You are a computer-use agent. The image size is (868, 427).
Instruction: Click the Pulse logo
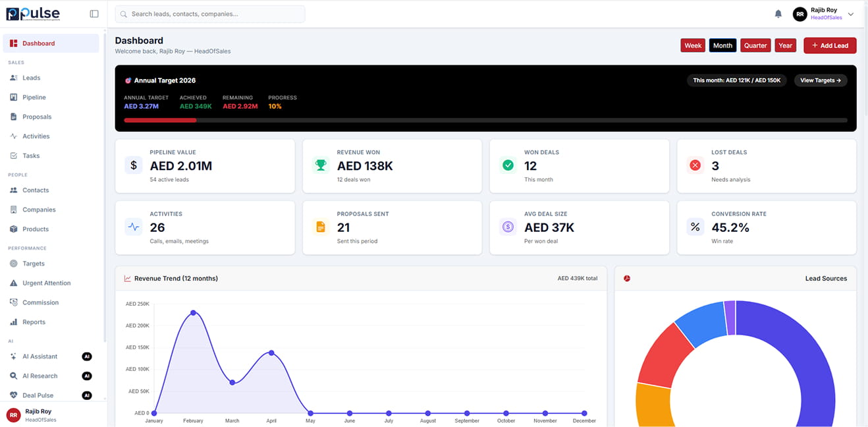[33, 14]
